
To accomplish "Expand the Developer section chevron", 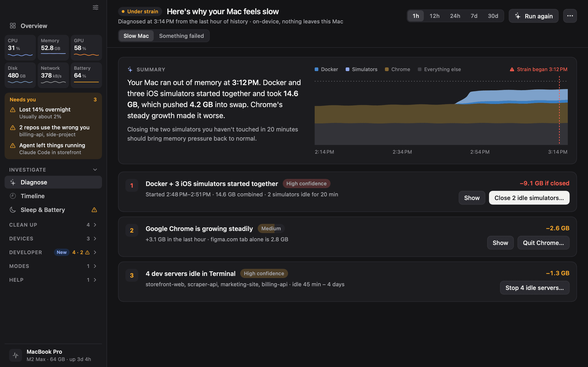I will (x=95, y=253).
